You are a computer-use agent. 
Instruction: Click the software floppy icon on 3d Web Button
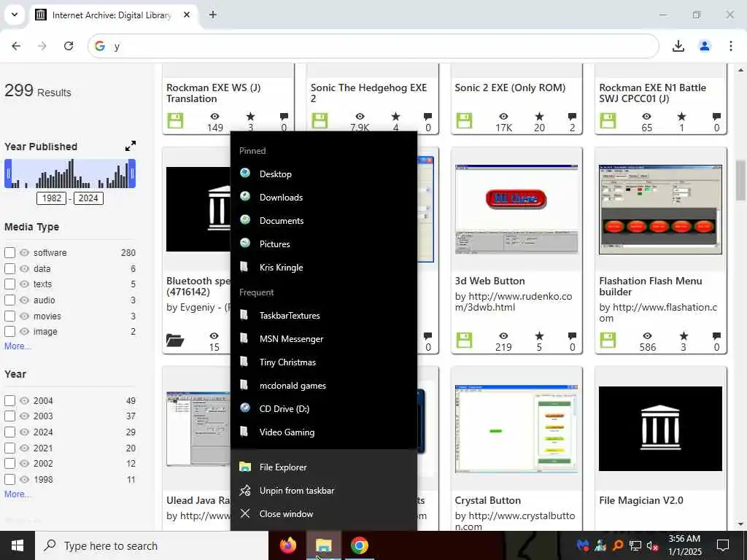coord(464,341)
